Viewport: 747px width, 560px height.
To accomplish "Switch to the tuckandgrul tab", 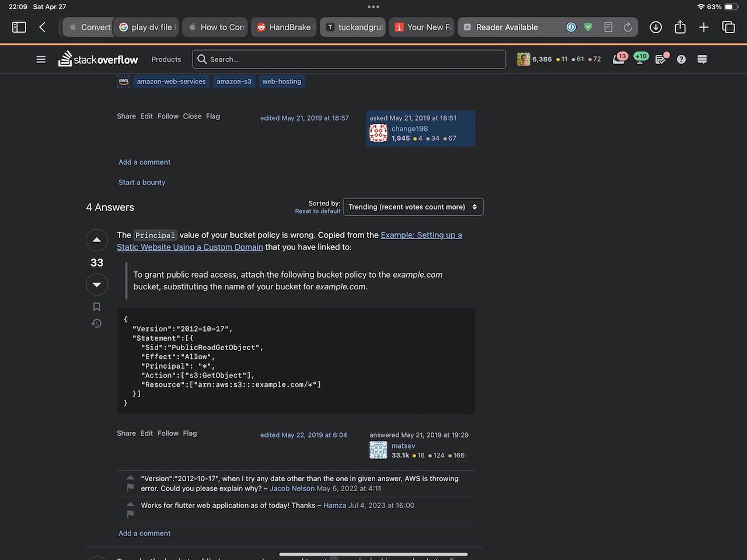I will tap(353, 27).
